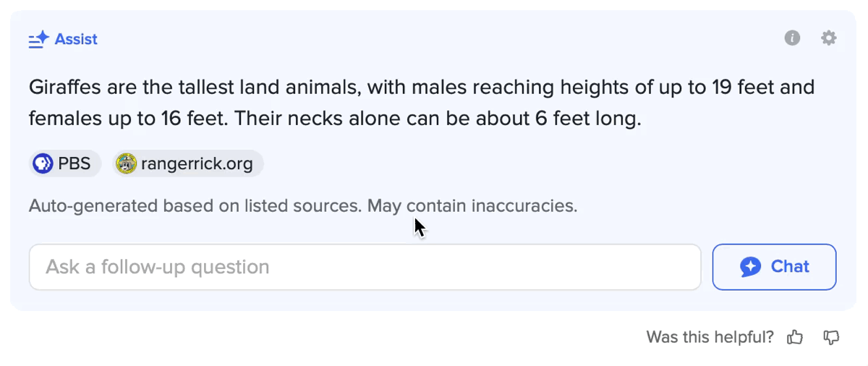The height and width of the screenshot is (366, 868).
Task: Give a thumbs up rating
Action: point(796,337)
